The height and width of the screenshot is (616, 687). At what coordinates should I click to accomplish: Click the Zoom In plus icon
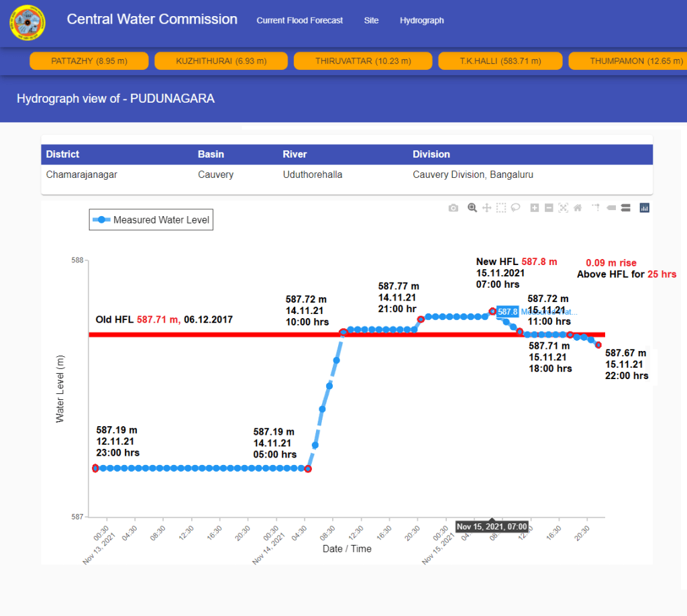coord(535,208)
